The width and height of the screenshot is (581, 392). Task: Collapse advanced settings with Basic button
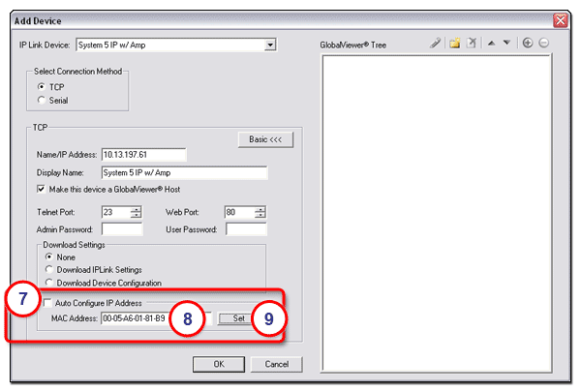[263, 139]
